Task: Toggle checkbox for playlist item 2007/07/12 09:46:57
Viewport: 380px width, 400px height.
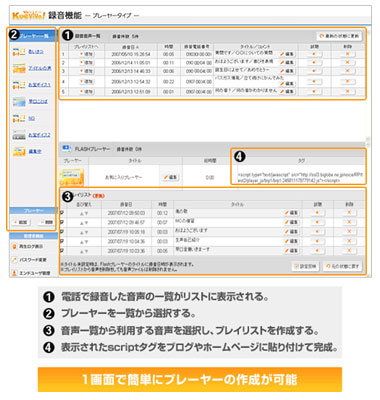Action: pyautogui.click(x=62, y=222)
